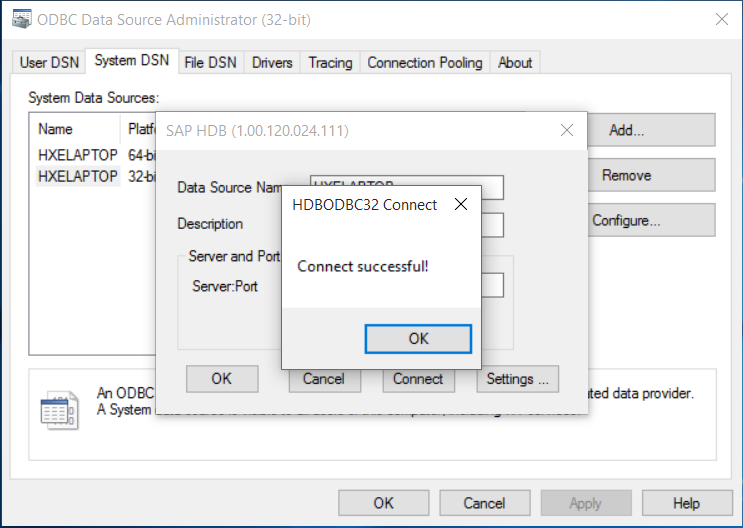Click the Description input field
The image size is (743, 528).
[492, 225]
